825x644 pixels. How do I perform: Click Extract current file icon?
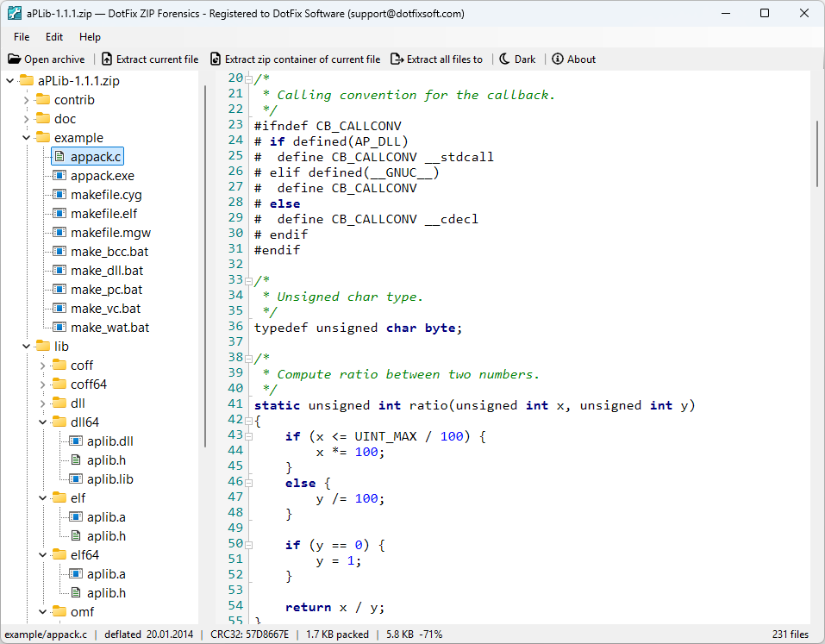pos(107,59)
